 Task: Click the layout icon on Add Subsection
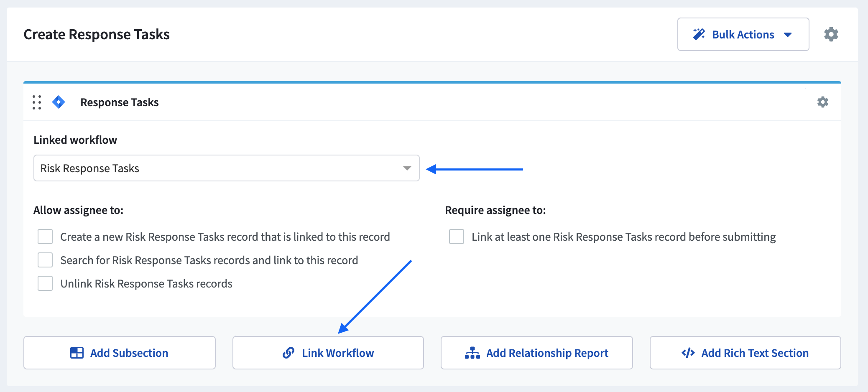(x=77, y=353)
